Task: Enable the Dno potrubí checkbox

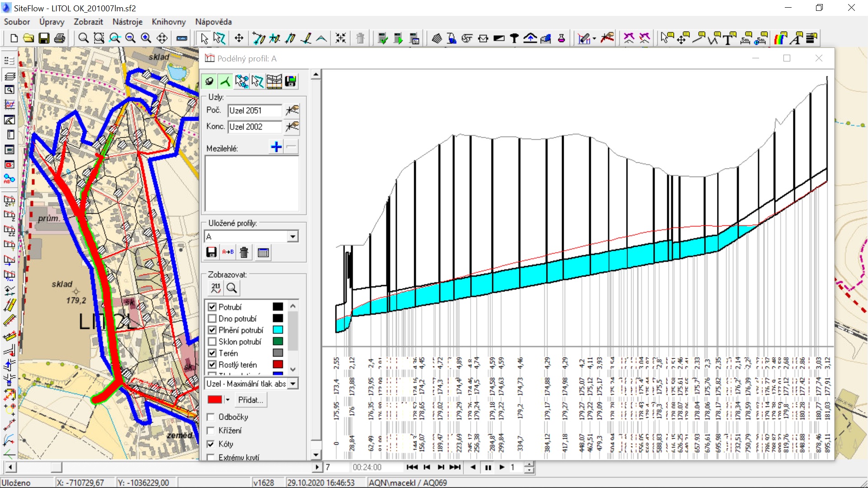Action: [x=212, y=319]
